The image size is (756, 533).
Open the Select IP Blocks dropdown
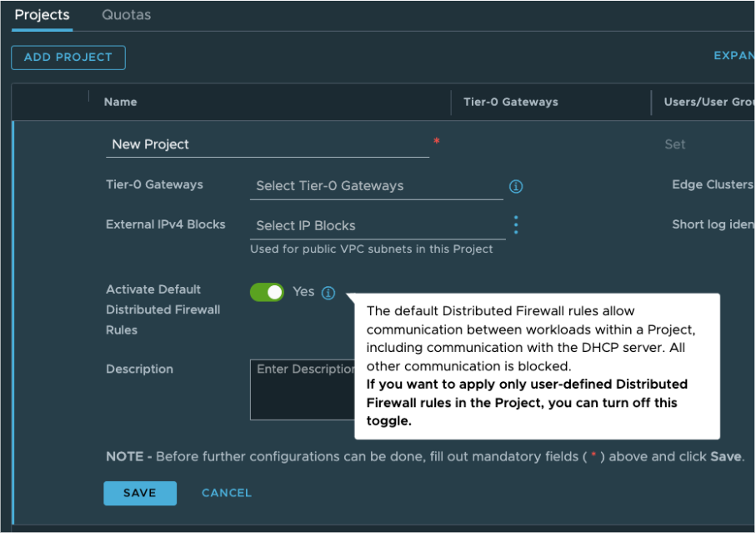(x=378, y=225)
